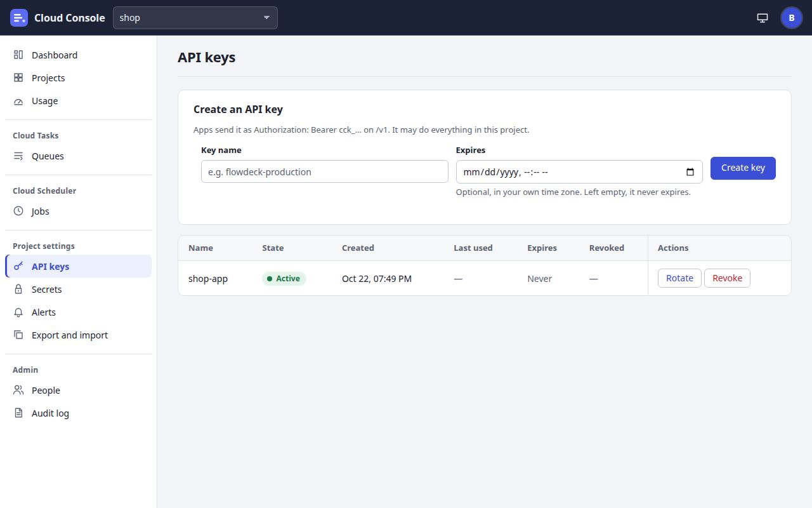
Task: Click the monitor display icon in header
Action: tap(763, 18)
